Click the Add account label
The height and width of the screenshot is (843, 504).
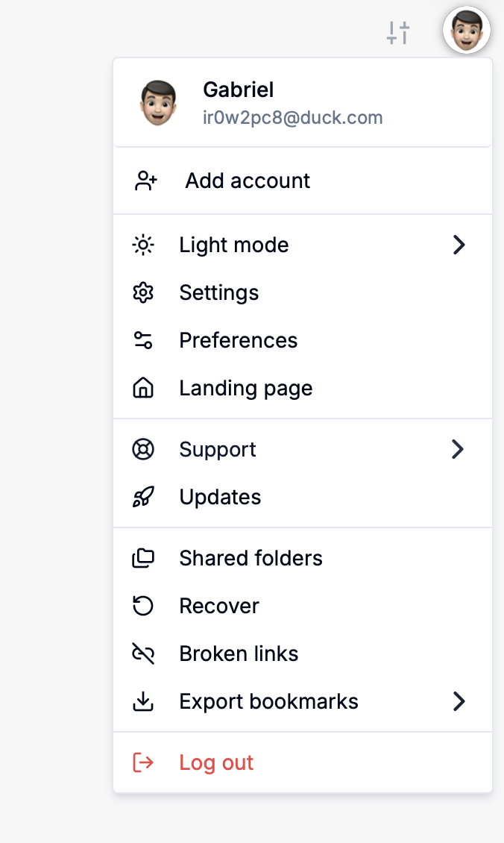coord(248,181)
